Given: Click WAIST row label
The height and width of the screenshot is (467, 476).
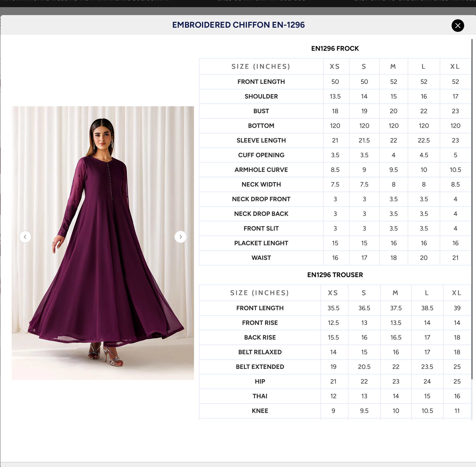Looking at the screenshot, I should 261,258.
